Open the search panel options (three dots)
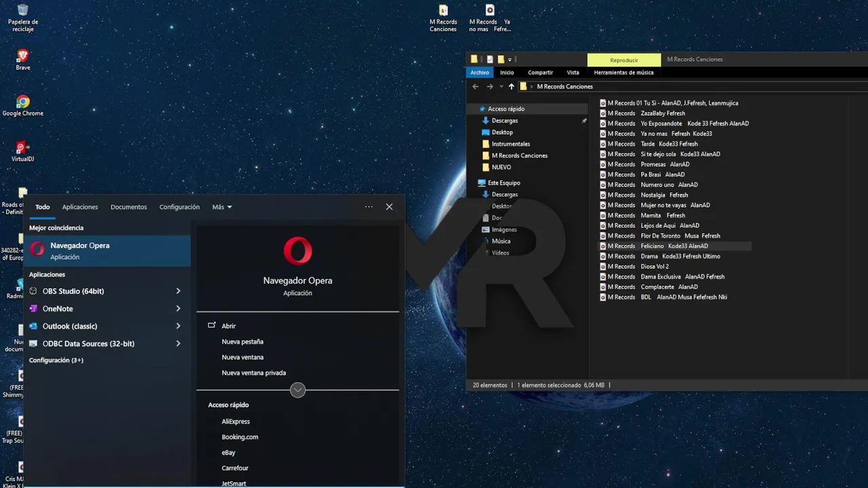868x488 pixels. [369, 207]
